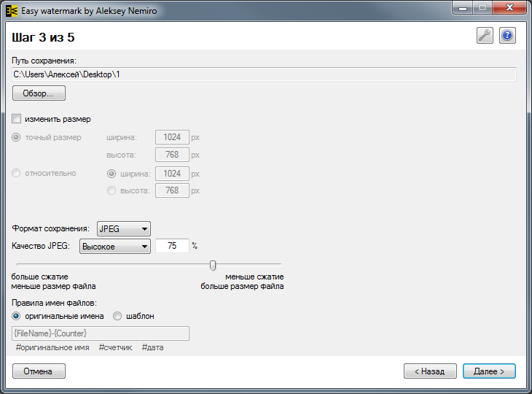Open help with the blue question icon

click(507, 36)
